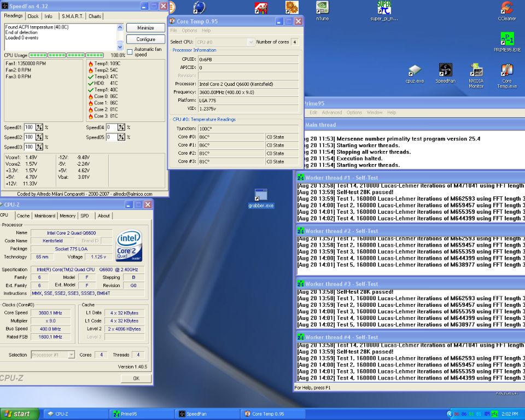
Task: Open the Mainboard tab in CPU-Z
Action: tap(45, 216)
